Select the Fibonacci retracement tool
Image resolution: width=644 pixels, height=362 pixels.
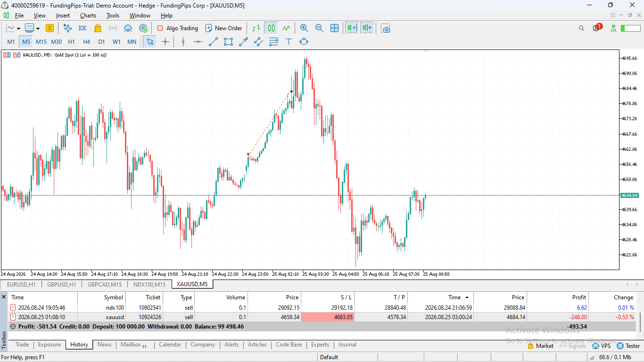[x=273, y=41]
